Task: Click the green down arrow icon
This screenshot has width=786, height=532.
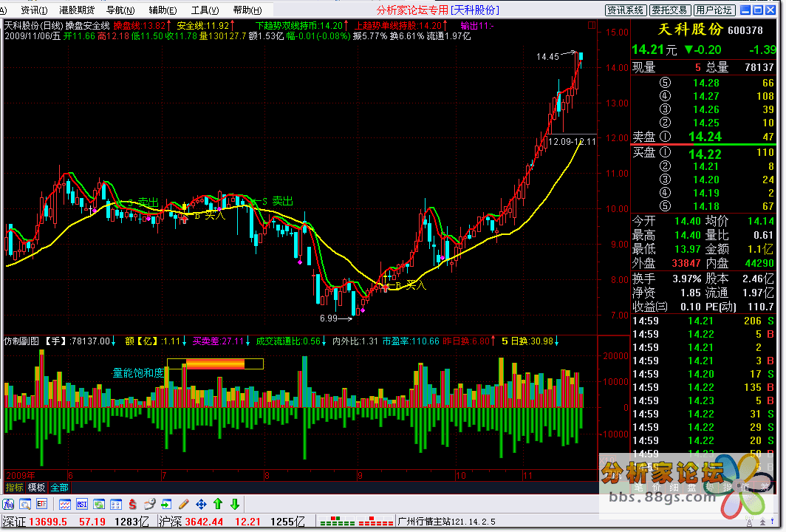Action: coord(235,504)
